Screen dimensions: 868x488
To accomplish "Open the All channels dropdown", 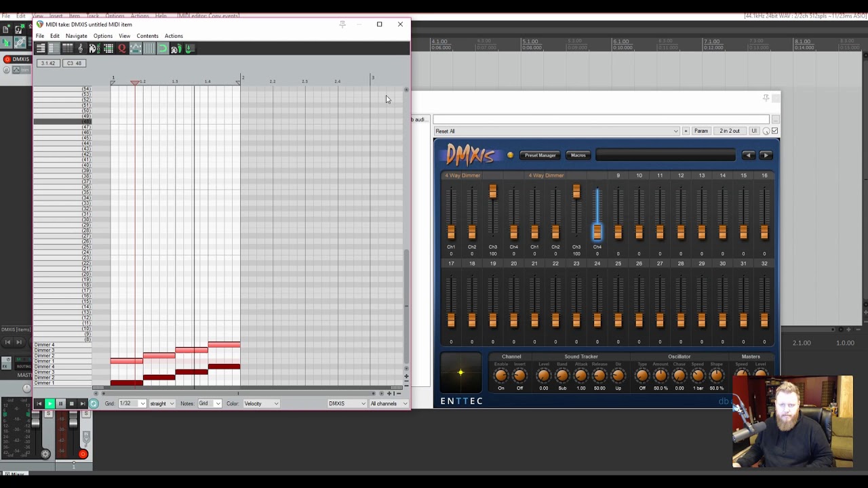I will (x=389, y=403).
